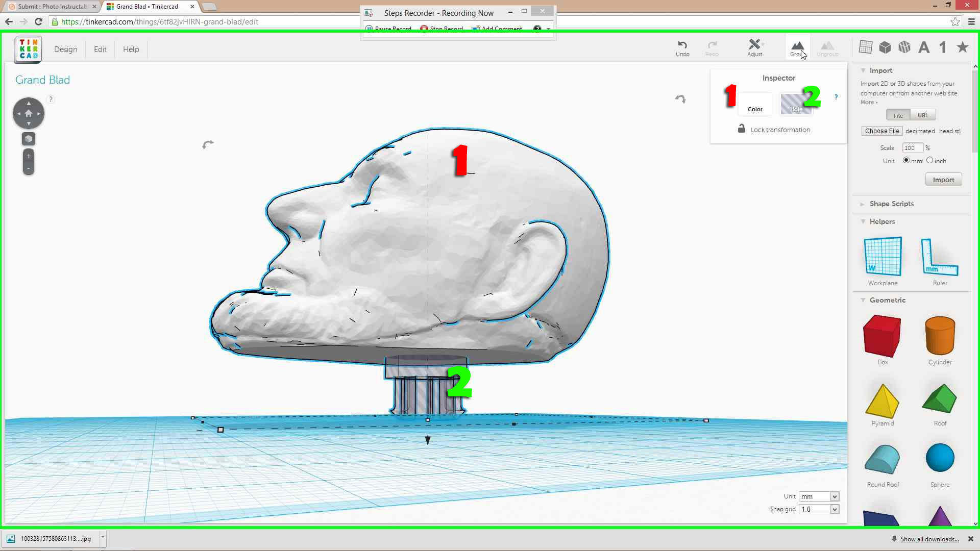The width and height of the screenshot is (980, 551).
Task: Open Chrome menu hamburger icon
Action: (971, 21)
